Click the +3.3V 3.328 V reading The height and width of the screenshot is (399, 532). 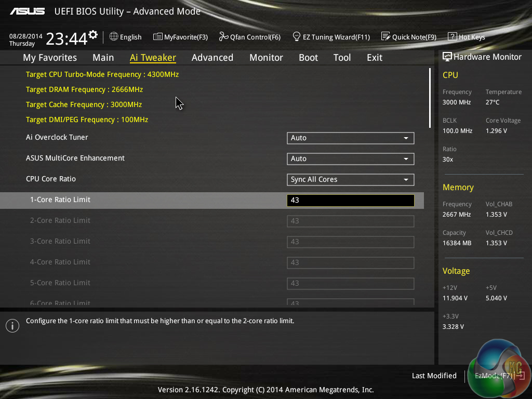point(453,326)
